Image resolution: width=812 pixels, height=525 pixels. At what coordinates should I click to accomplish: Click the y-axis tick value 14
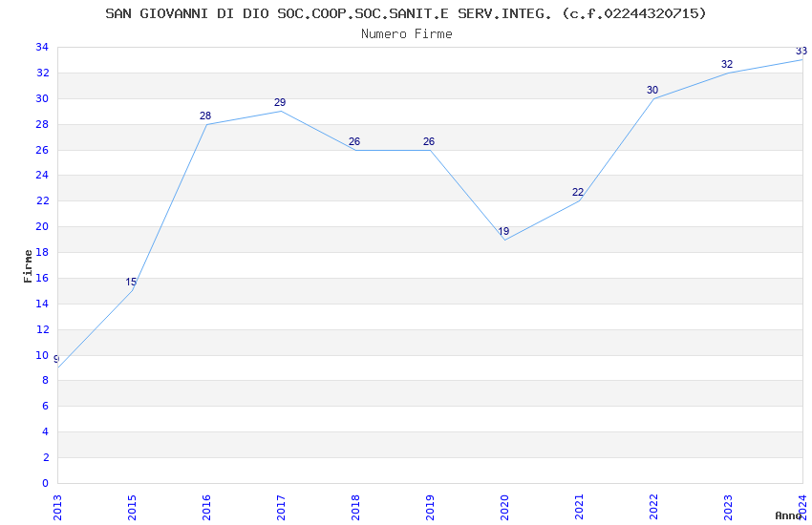[42, 304]
